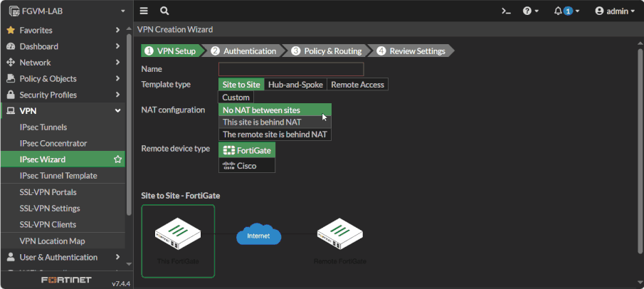Collapse the VPN menu chevron

117,111
